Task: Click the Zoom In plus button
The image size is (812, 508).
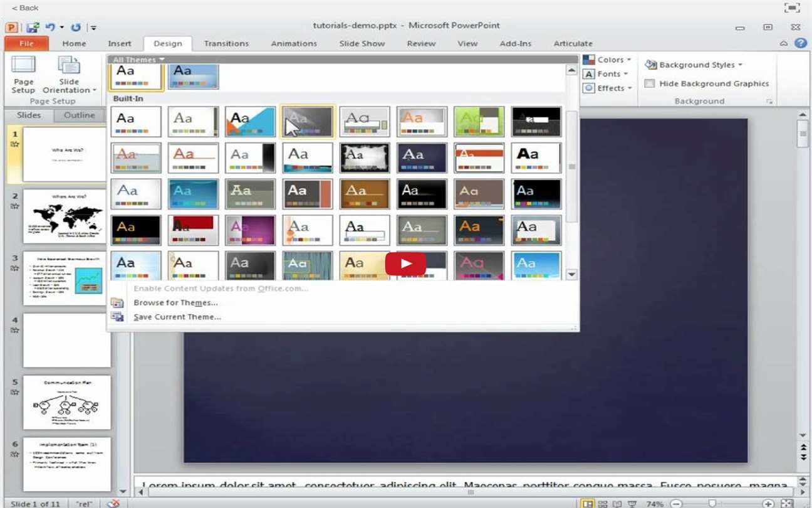Action: pos(769,504)
